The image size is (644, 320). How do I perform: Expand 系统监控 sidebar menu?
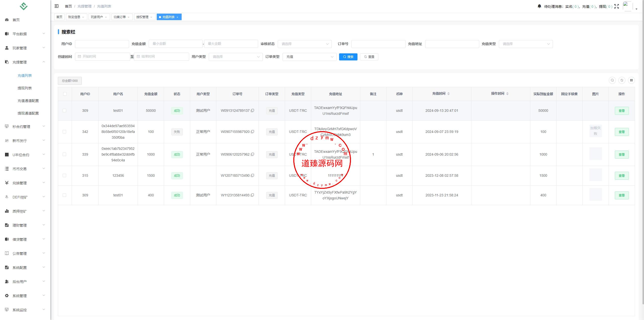click(x=25, y=310)
